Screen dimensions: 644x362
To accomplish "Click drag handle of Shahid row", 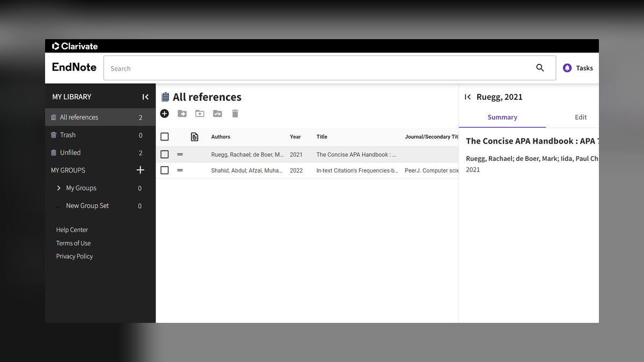I will click(x=180, y=171).
